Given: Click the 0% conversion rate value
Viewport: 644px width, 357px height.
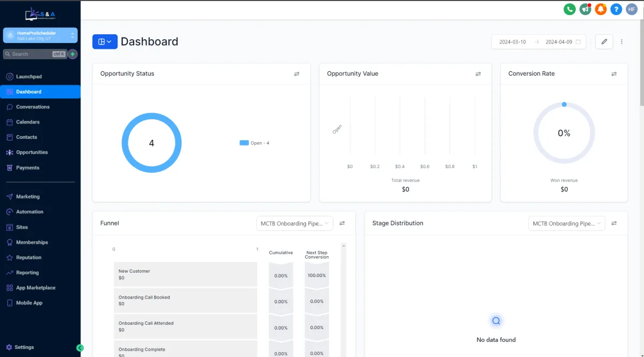Looking at the screenshot, I should point(564,133).
